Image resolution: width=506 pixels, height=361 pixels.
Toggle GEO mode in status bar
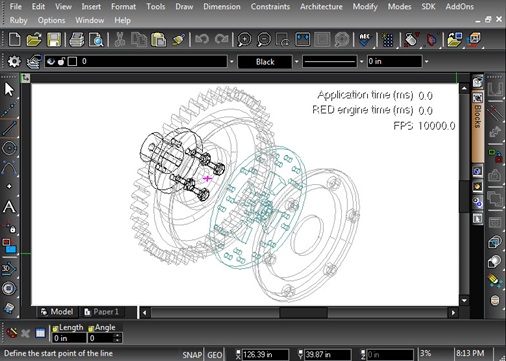(x=215, y=355)
